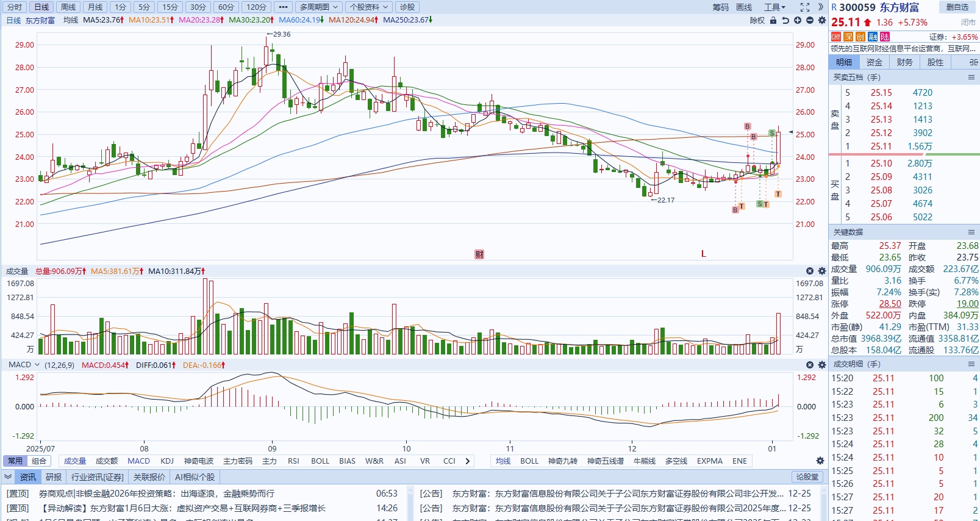This screenshot has width=980, height=521.
Task: Zoom in chart with plus icon
Action: coord(798,20)
